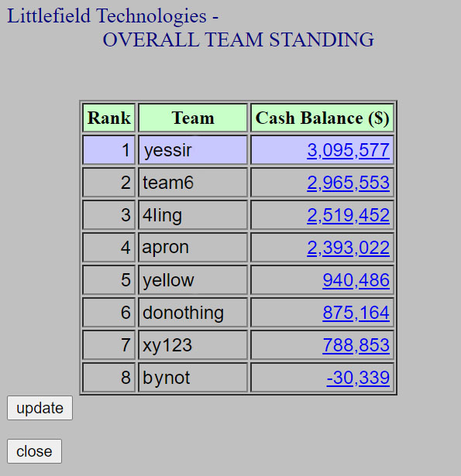461x476 pixels.
Task: Click rank number 3 cell
Action: pyautogui.click(x=108, y=215)
